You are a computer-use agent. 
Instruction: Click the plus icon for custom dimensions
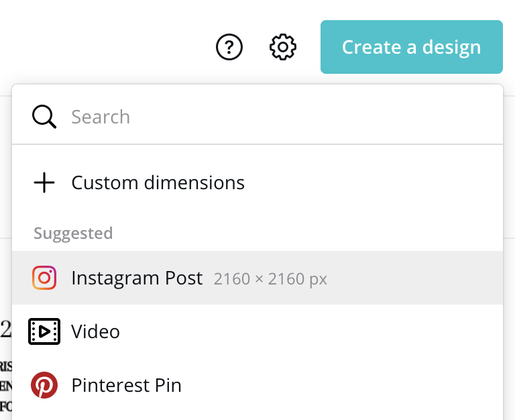coord(44,182)
